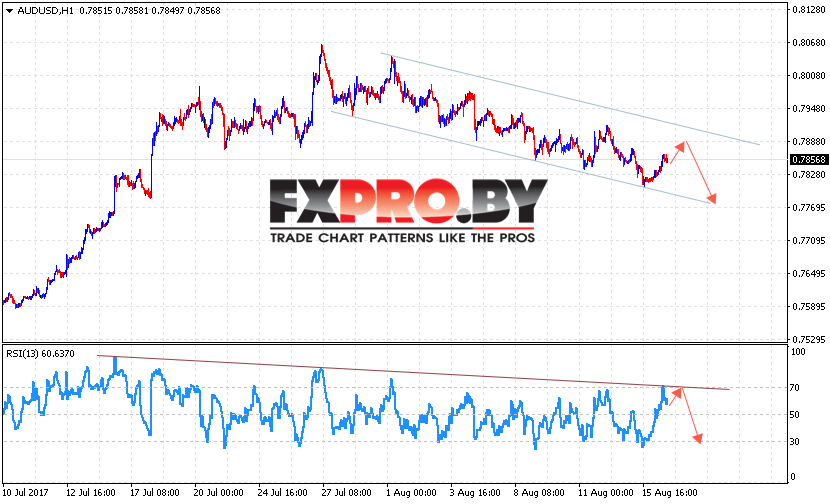Select time axis label 12 Jul 16:00
830x504 pixels.
tap(91, 493)
